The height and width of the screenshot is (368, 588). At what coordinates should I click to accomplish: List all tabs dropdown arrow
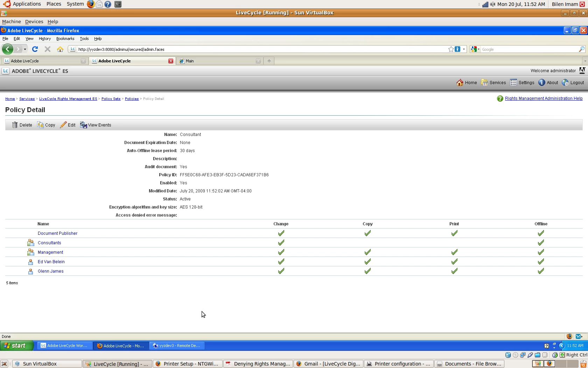coord(584,61)
